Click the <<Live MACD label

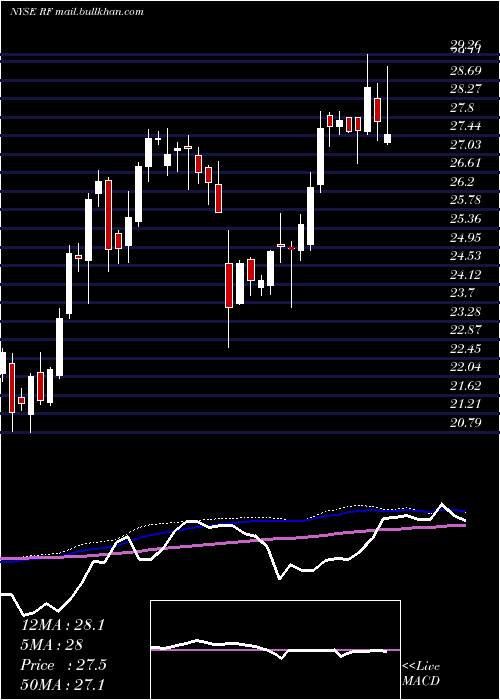(x=421, y=674)
